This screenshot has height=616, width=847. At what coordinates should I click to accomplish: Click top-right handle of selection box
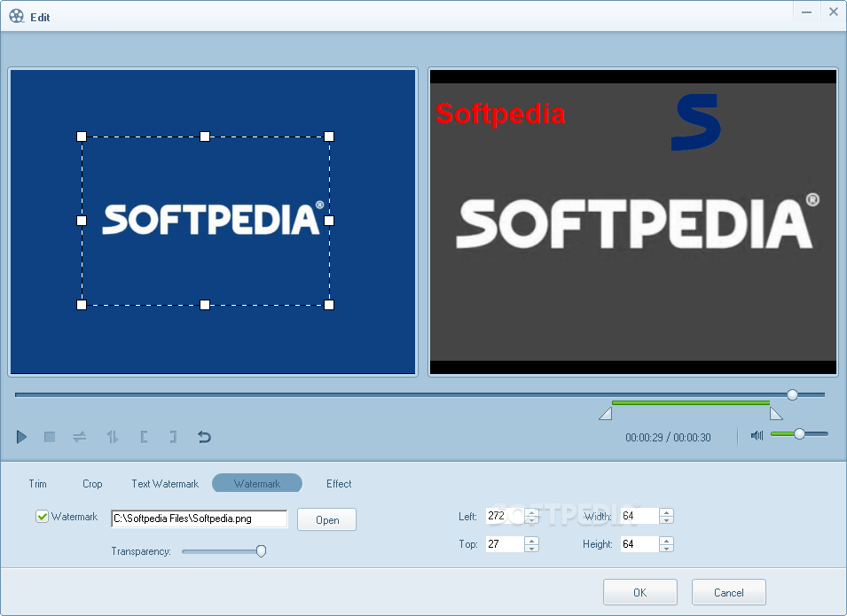coord(329,136)
